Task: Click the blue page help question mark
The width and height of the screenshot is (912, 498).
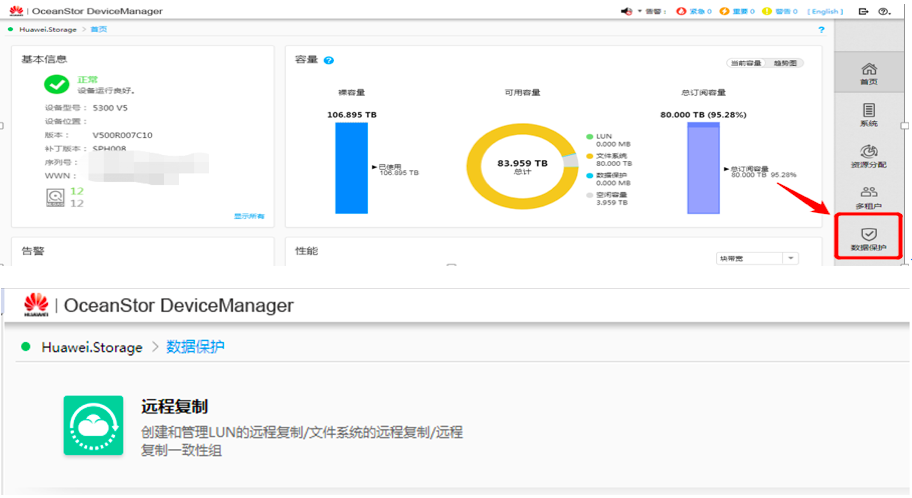Action: pyautogui.click(x=821, y=30)
